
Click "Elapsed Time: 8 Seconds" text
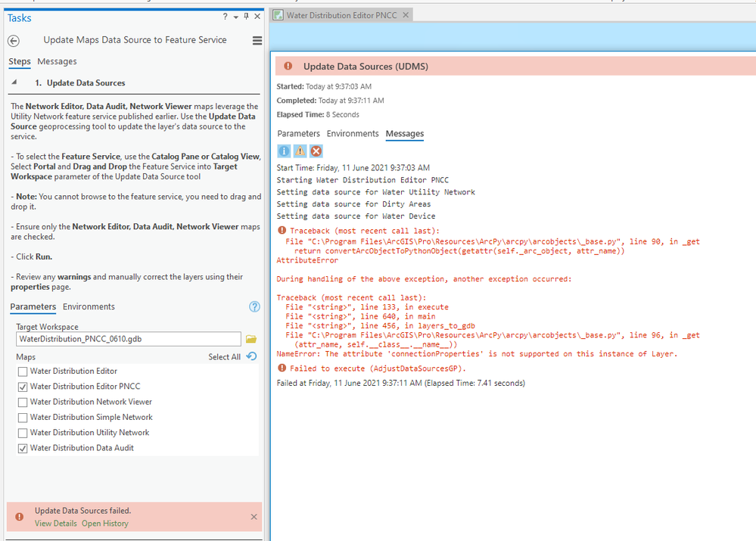coord(318,115)
